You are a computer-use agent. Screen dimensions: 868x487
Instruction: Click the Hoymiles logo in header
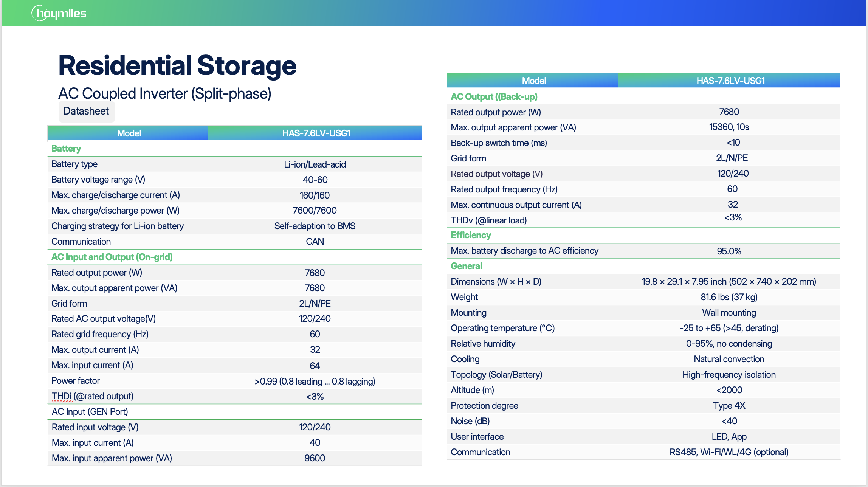[59, 14]
